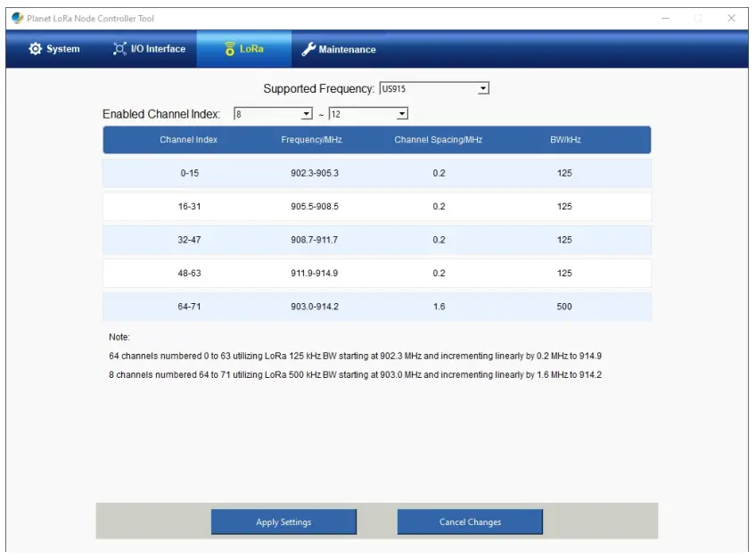The width and height of the screenshot is (756, 558).
Task: Select the LoRa tab label
Action: coord(251,49)
